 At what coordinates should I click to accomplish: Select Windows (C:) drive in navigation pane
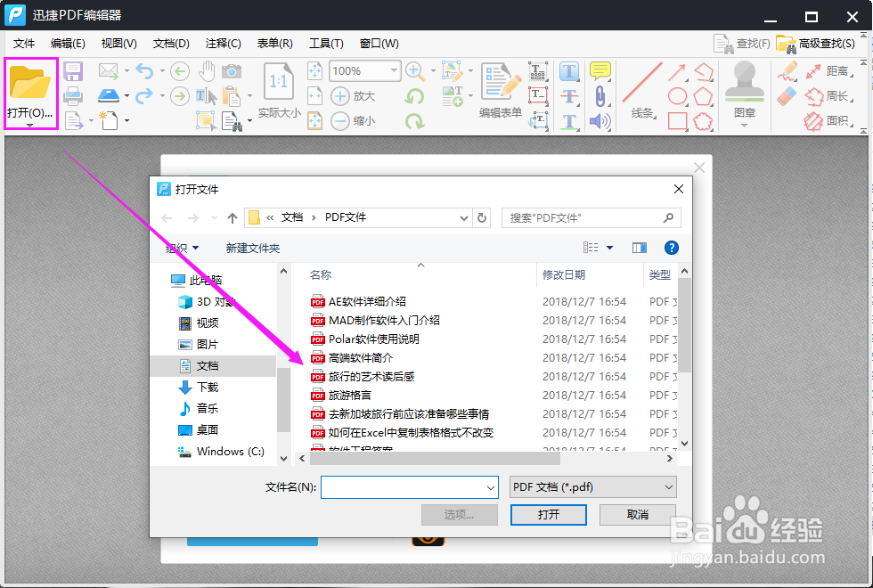(230, 451)
